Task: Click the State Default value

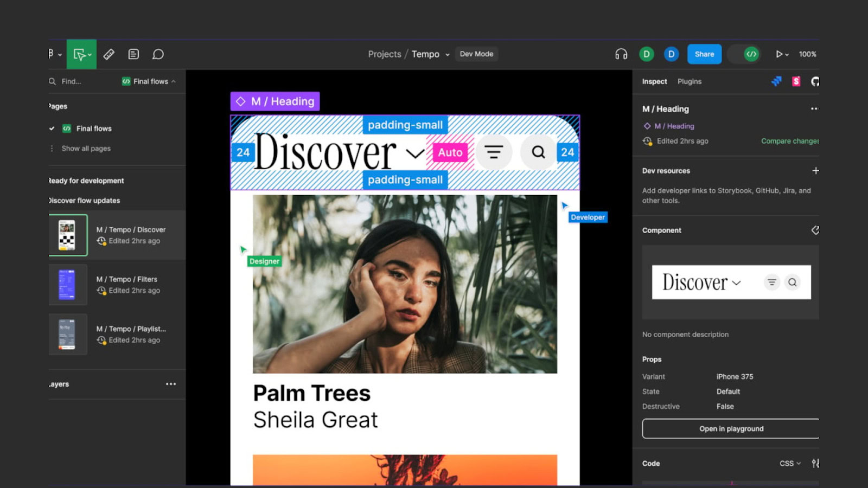Action: coord(728,391)
